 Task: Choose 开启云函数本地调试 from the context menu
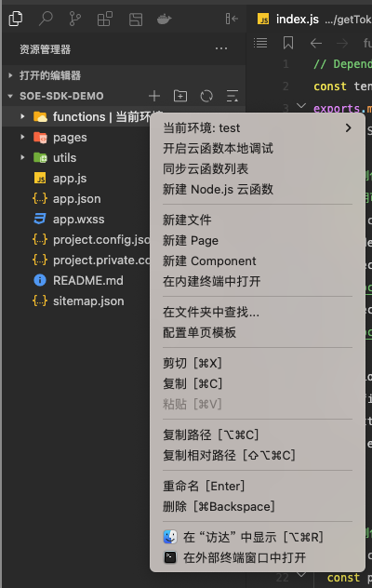coord(218,149)
